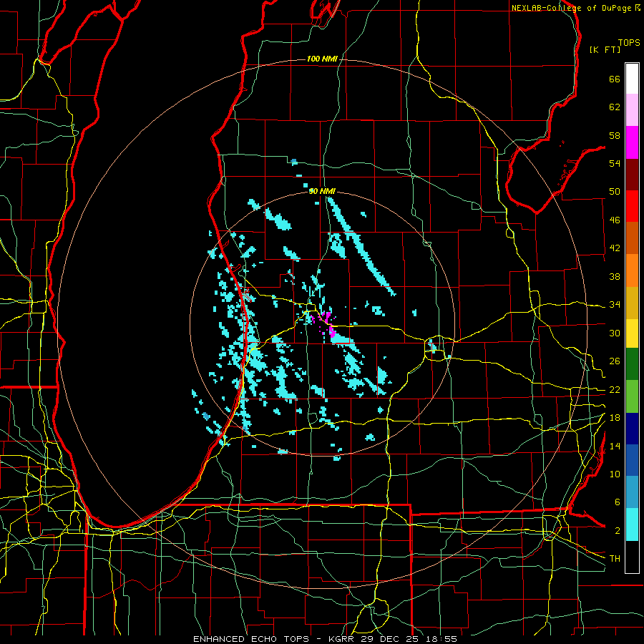Click the '46' legend value

[615, 220]
